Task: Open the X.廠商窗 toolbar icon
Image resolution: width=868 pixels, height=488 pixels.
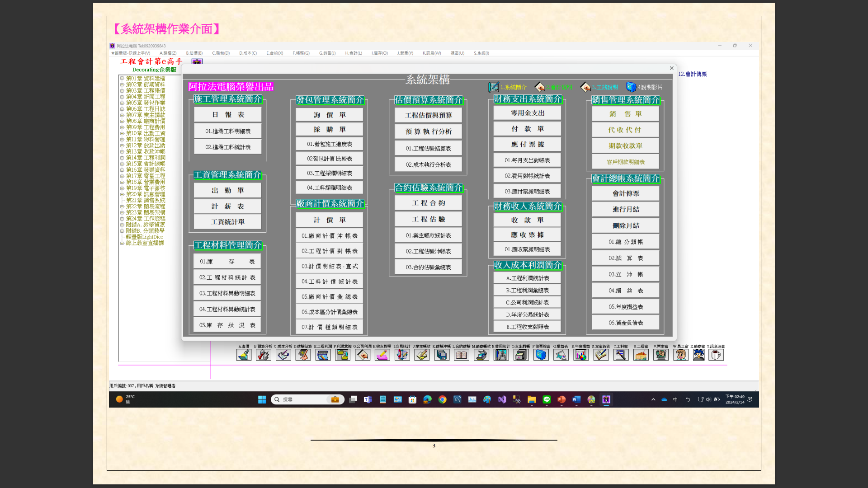Action: [x=698, y=355]
